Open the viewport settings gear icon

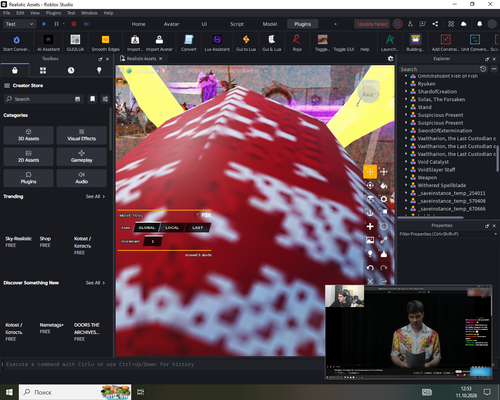click(390, 59)
